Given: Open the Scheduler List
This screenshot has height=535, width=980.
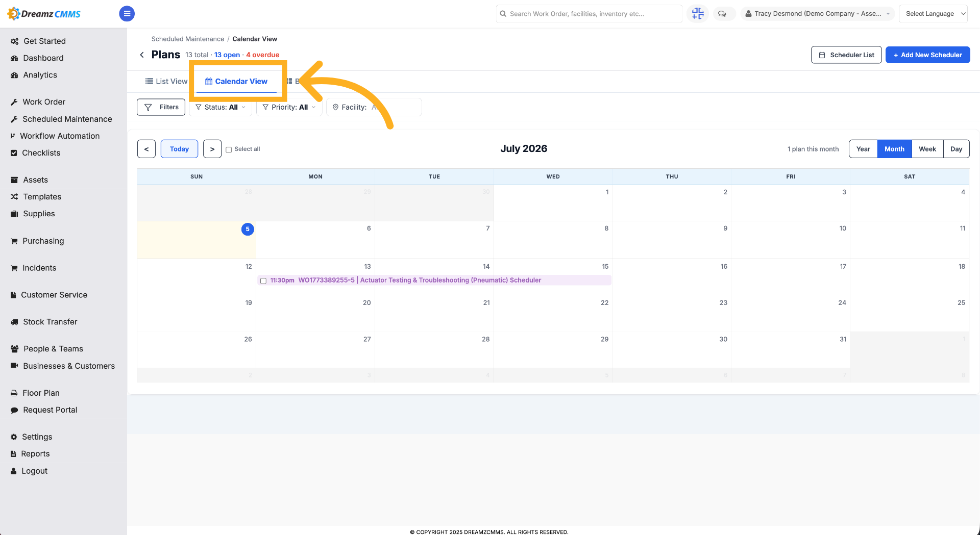Looking at the screenshot, I should [x=846, y=55].
